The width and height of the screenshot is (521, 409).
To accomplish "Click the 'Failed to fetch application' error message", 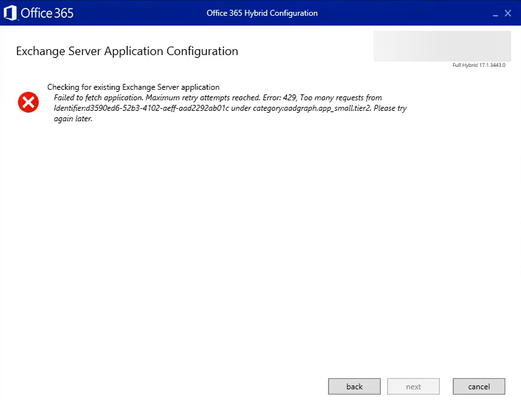I will (230, 108).
